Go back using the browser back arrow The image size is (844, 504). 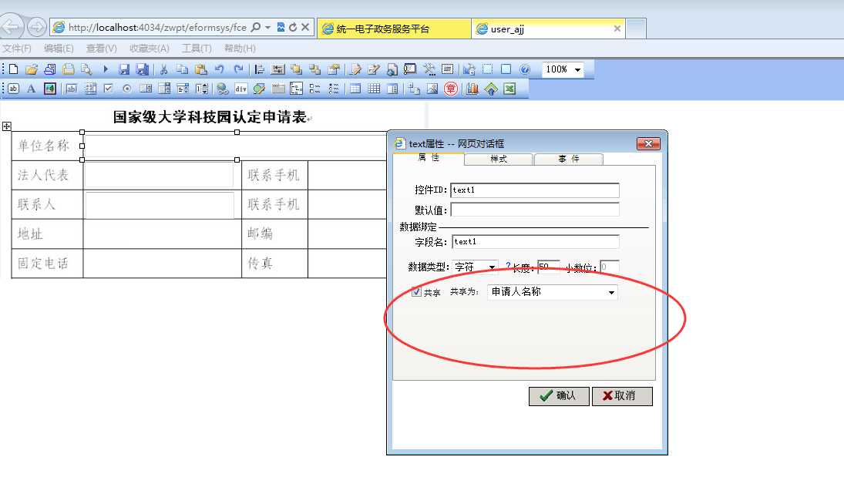(x=11, y=27)
